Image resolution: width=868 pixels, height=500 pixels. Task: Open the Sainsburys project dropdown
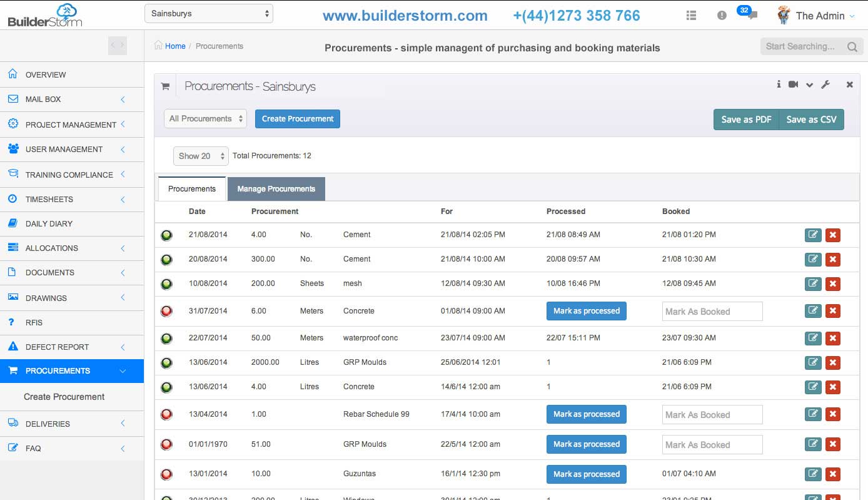pyautogui.click(x=209, y=13)
